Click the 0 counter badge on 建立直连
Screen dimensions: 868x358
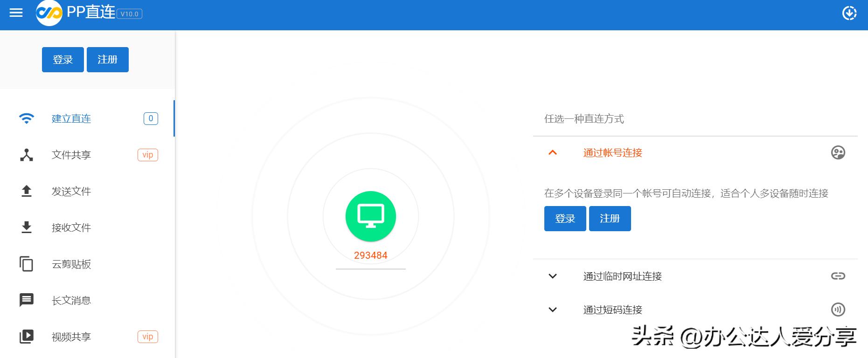[x=151, y=118]
